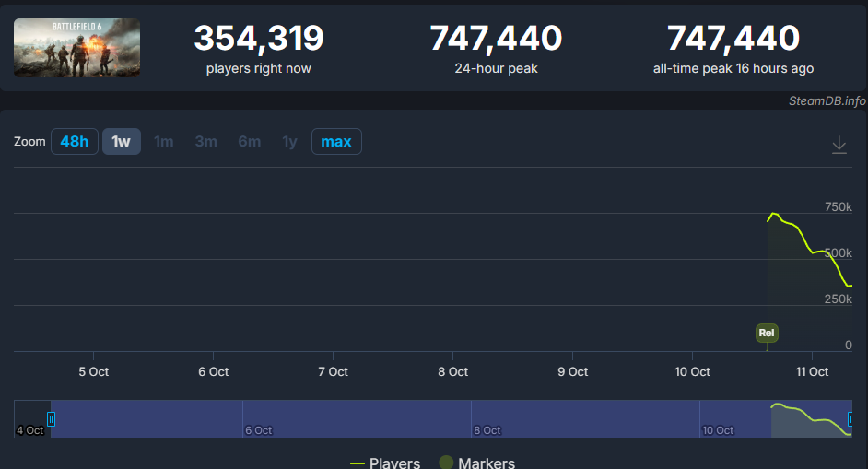868x469 pixels.
Task: Click the 24-hour peak label
Action: coord(496,68)
